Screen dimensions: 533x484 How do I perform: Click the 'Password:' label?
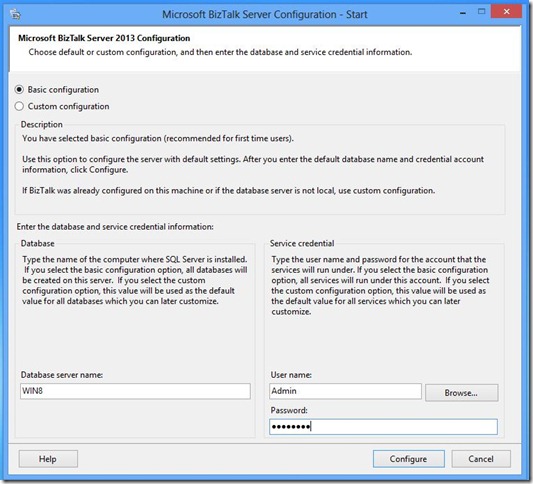[x=289, y=411]
